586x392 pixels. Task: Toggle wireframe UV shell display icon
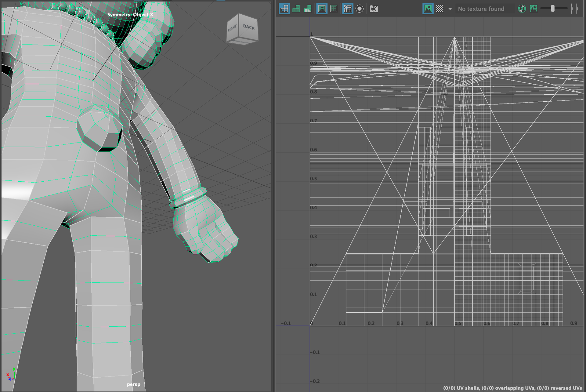284,9
